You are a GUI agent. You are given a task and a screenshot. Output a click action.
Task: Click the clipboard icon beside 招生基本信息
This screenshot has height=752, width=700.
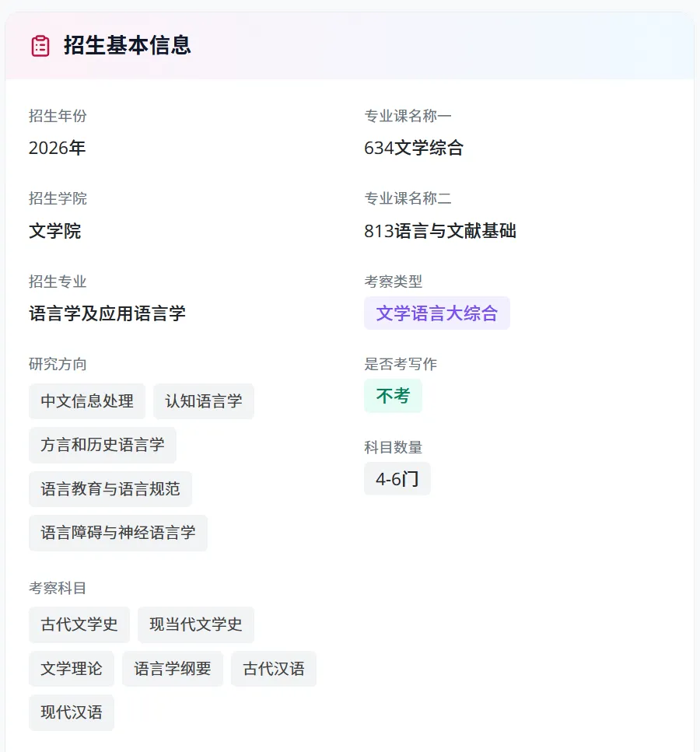tap(40, 46)
